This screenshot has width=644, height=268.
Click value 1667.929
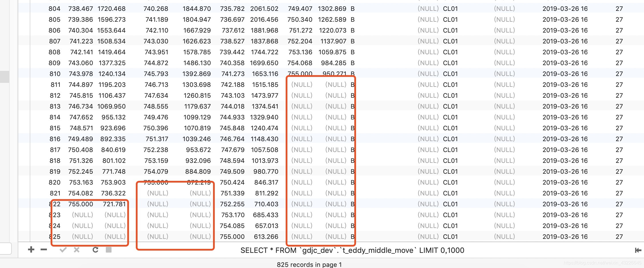[x=197, y=30]
